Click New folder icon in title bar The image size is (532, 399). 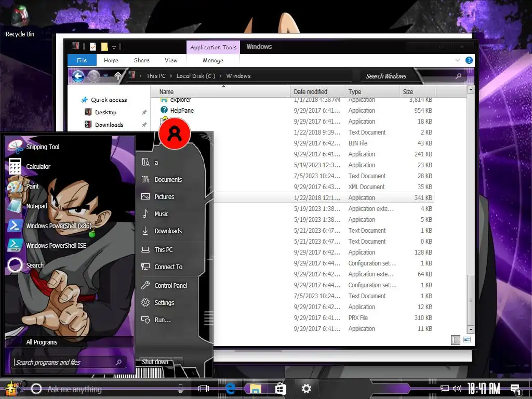coord(104,47)
